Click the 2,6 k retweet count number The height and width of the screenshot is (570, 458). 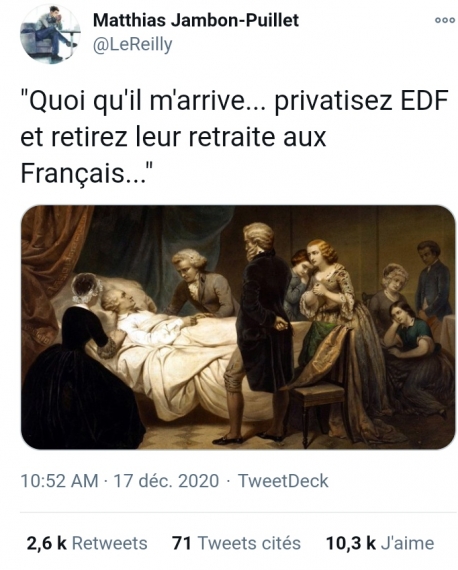click(47, 543)
